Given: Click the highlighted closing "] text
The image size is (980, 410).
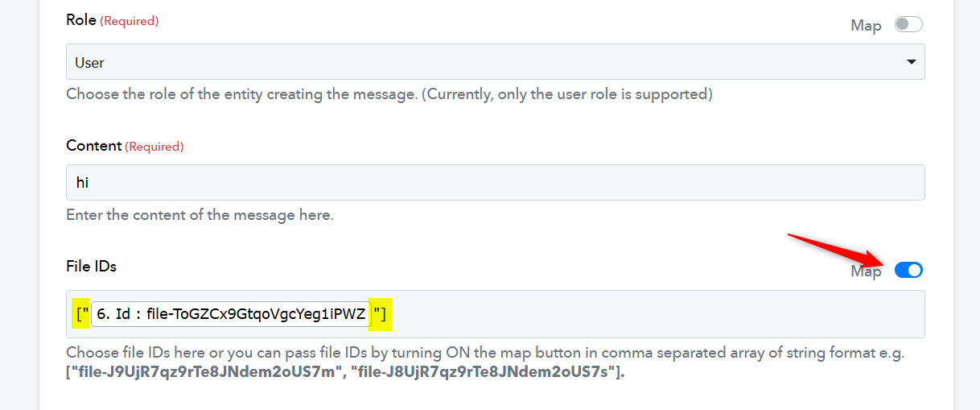Looking at the screenshot, I should 380,314.
